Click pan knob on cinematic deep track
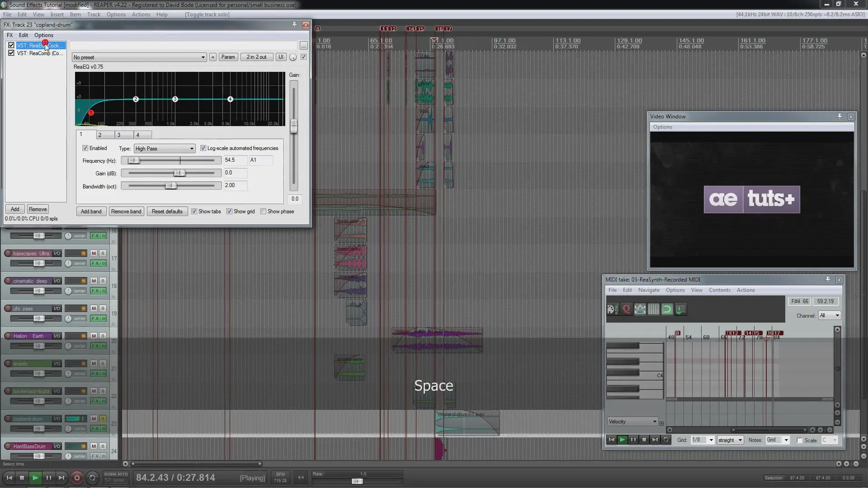The image size is (868, 488). 68,291
